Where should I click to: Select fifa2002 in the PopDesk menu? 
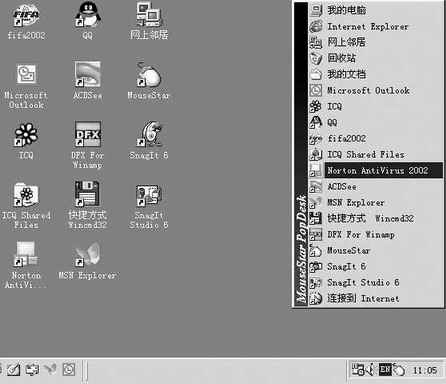coord(376,138)
